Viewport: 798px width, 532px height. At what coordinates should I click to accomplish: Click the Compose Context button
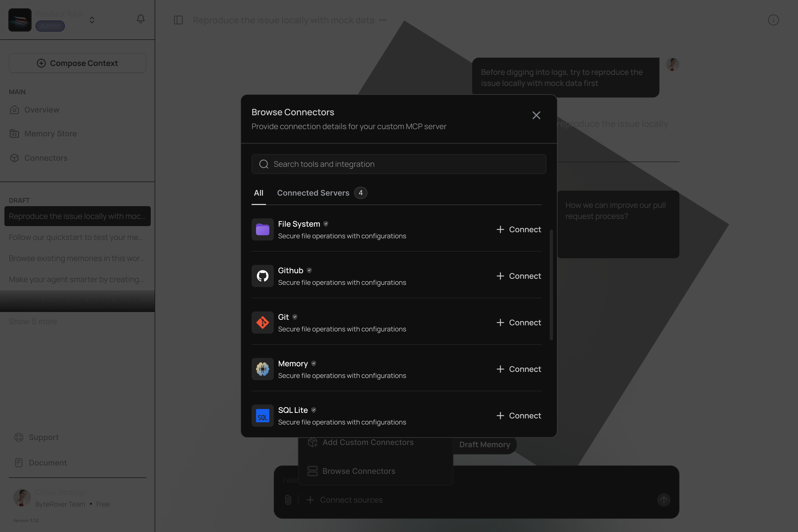point(77,63)
